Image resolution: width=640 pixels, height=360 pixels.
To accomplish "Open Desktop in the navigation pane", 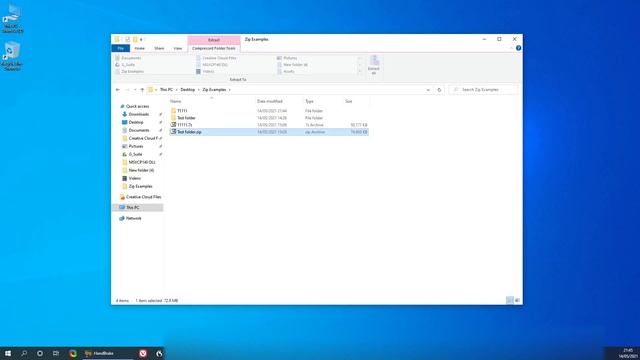I will pos(133,122).
